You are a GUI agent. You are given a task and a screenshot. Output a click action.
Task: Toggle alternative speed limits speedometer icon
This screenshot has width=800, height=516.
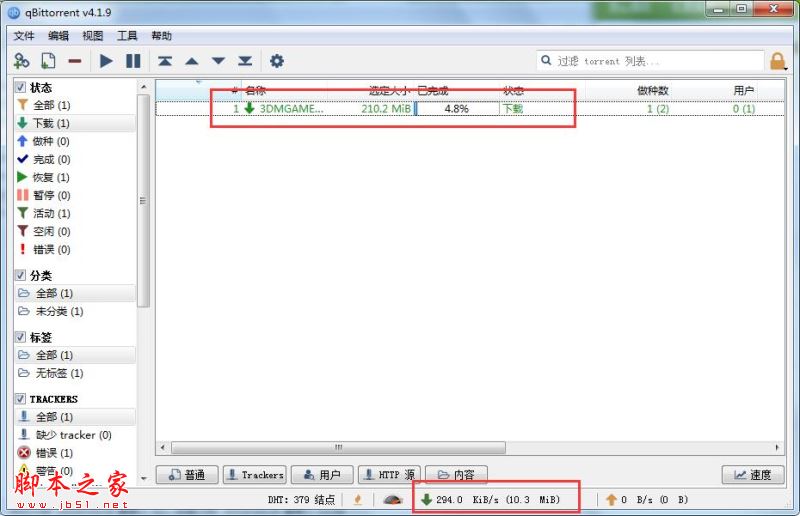pos(392,500)
